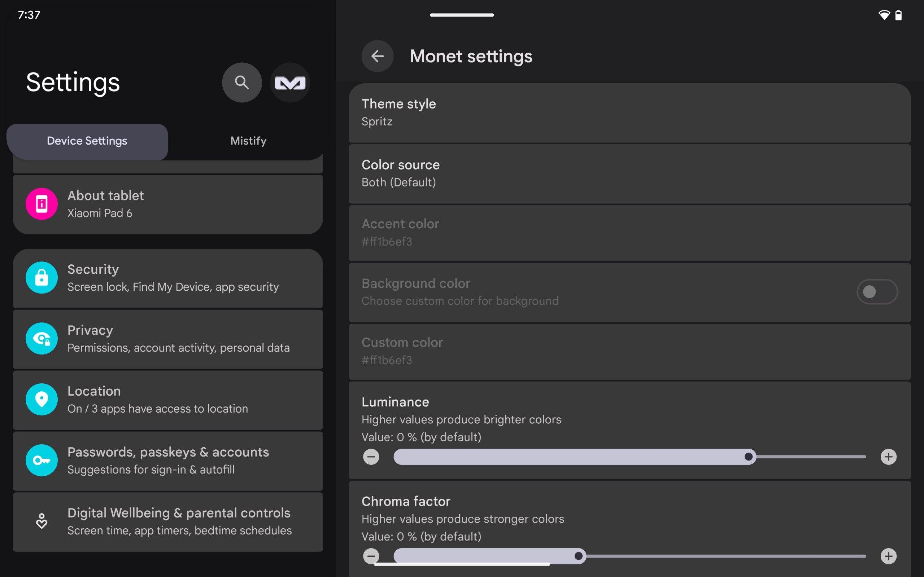
Task: Tap the pink About tablet icon
Action: [42, 204]
